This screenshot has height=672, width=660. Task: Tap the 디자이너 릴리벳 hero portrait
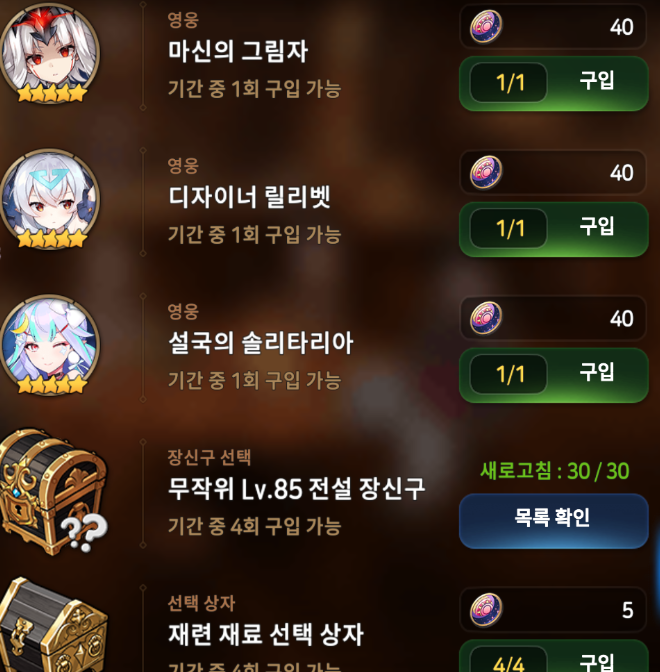[x=50, y=199]
